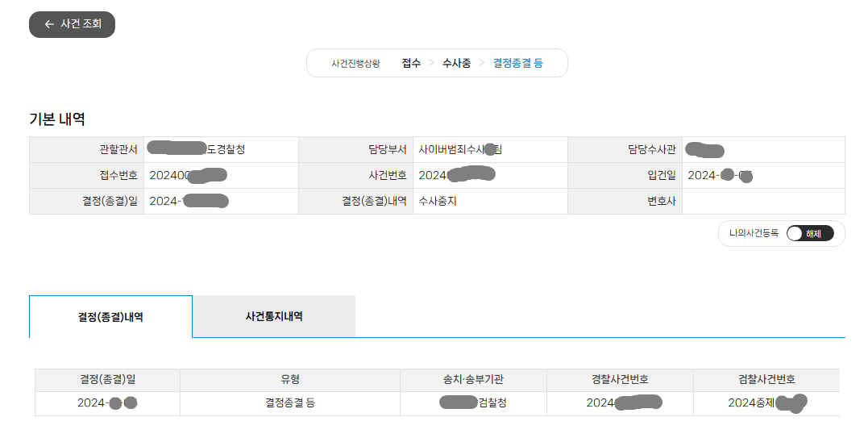Viewport: 868px width, 438px height.
Task: Click the 결정(종결)일 column header in lower table
Action: [107, 380]
